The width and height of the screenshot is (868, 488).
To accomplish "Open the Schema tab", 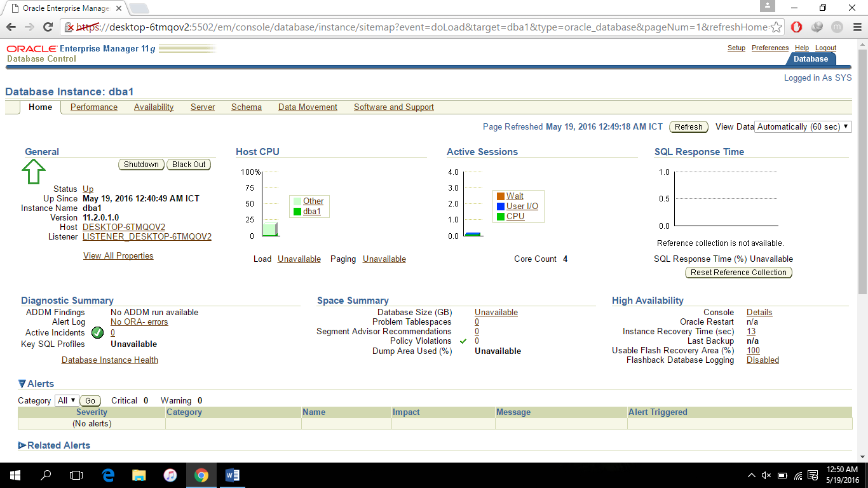I will (247, 107).
